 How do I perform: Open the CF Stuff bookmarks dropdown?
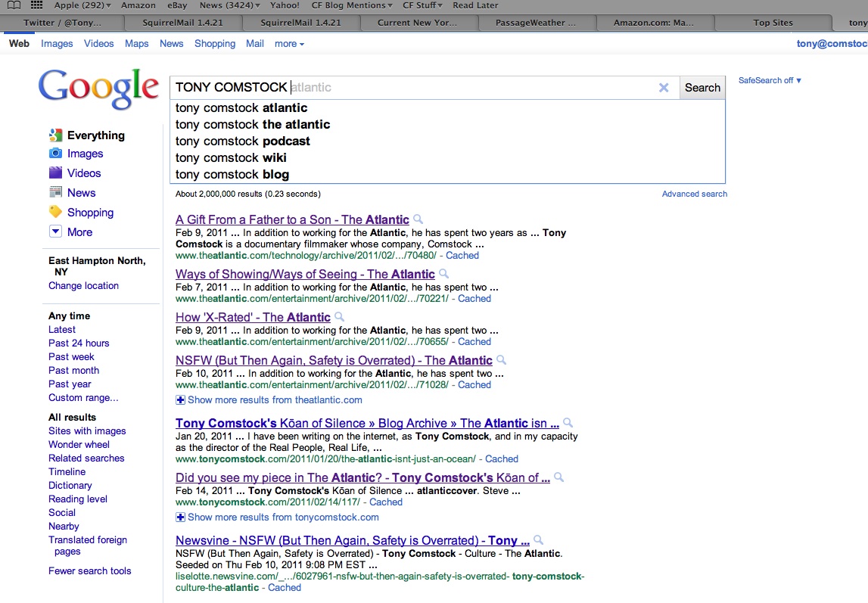point(422,5)
